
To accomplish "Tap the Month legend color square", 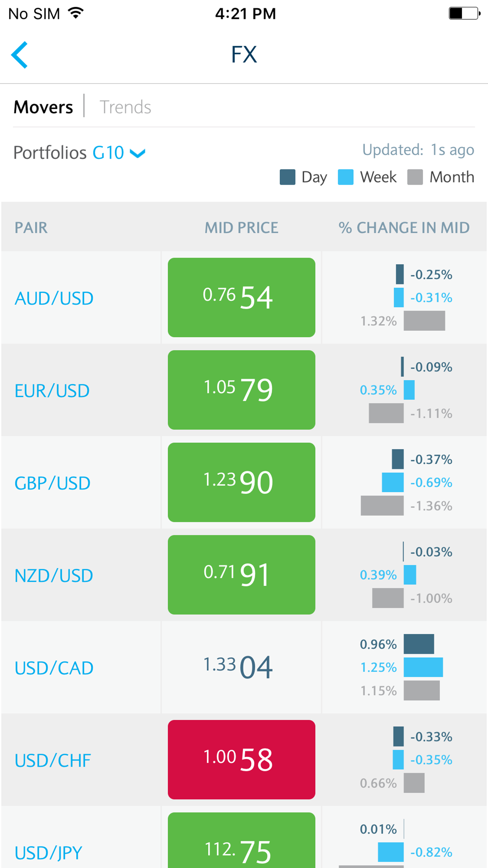I will pyautogui.click(x=415, y=177).
